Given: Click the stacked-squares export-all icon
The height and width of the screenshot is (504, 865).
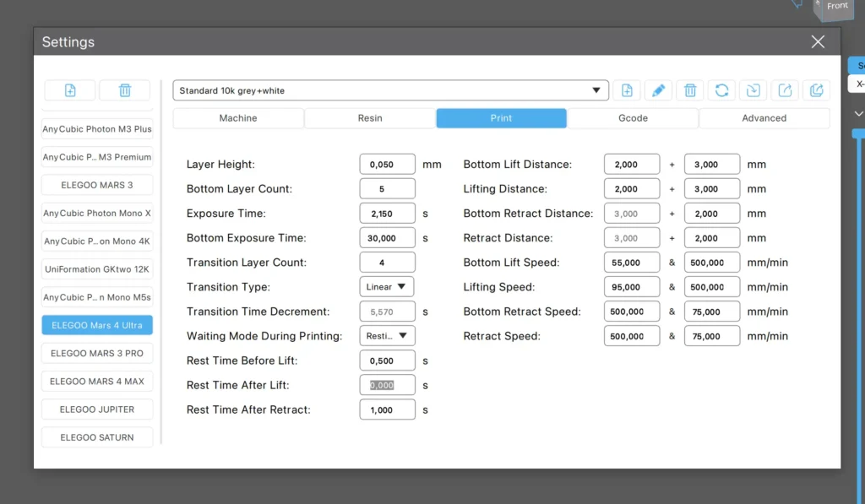Looking at the screenshot, I should [x=816, y=90].
